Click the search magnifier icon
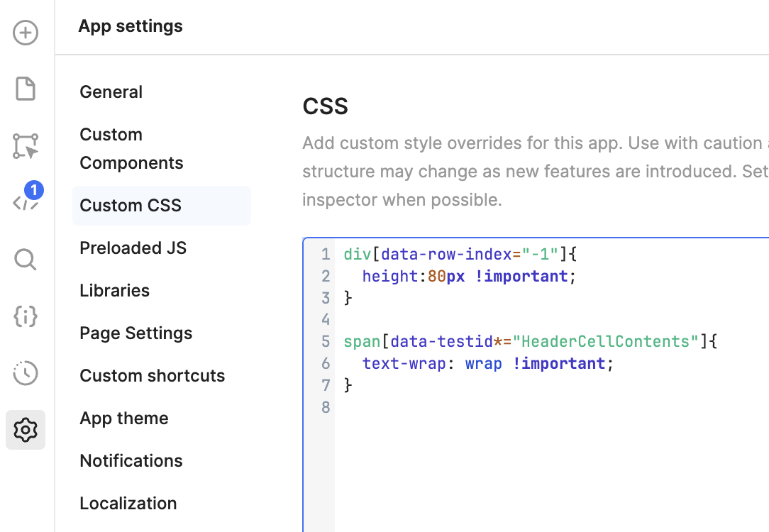The height and width of the screenshot is (532, 769). click(x=26, y=260)
